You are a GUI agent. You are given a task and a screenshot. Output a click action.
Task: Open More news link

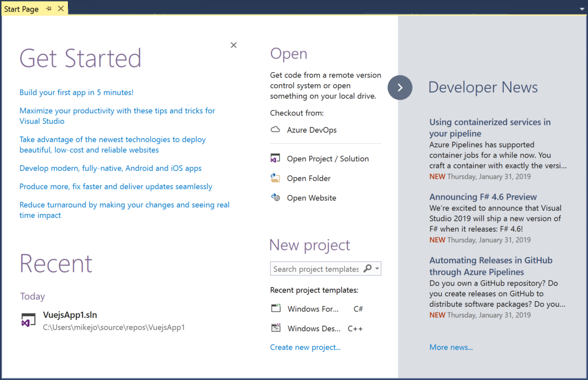point(451,347)
